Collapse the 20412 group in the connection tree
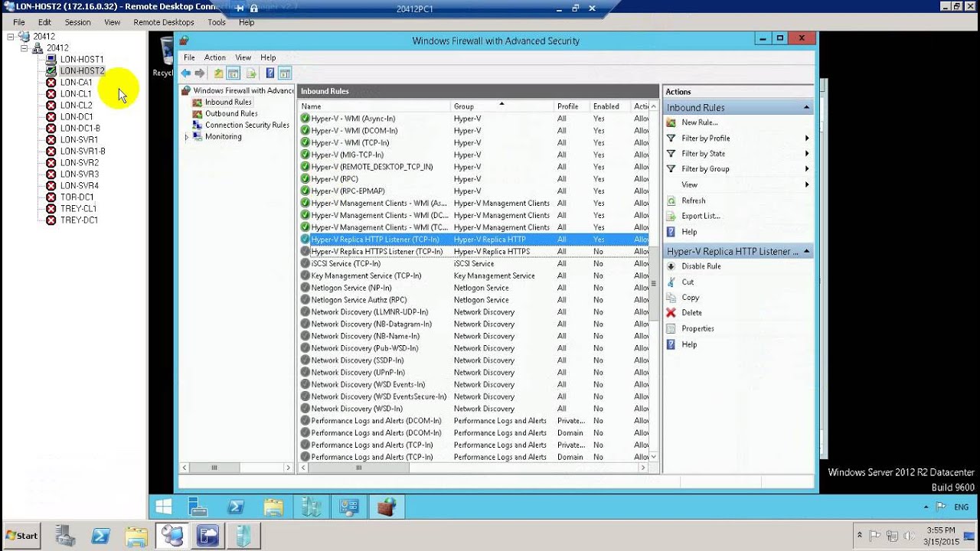The height and width of the screenshot is (551, 980). (x=24, y=48)
